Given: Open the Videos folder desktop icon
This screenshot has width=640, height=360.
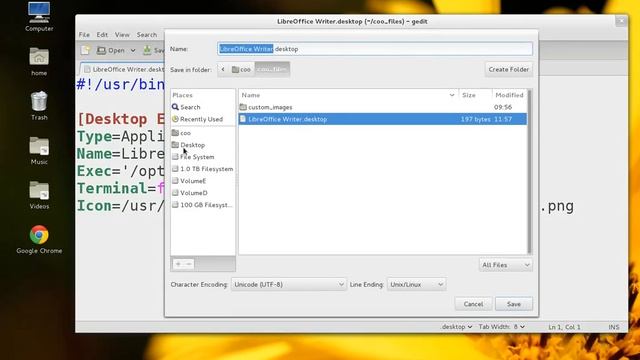Looking at the screenshot, I should 39,195.
